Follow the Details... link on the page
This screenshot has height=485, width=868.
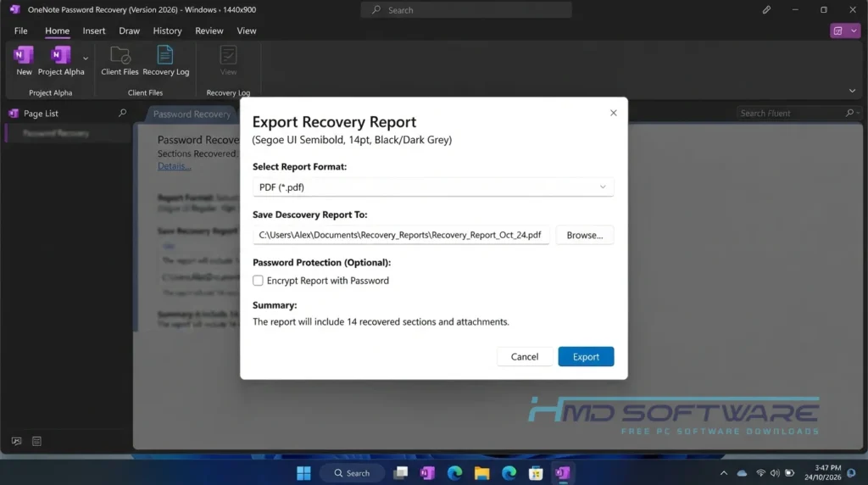click(175, 166)
